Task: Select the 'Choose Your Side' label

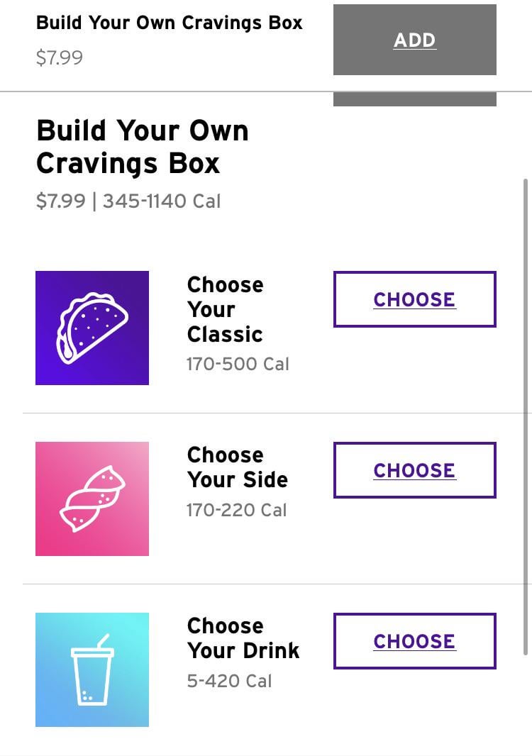Action: 237,467
